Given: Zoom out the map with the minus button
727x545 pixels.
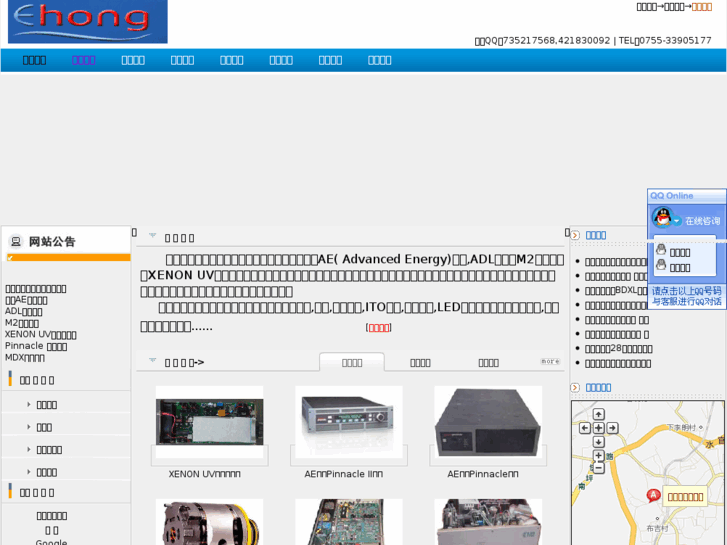Looking at the screenshot, I should pos(599,468).
